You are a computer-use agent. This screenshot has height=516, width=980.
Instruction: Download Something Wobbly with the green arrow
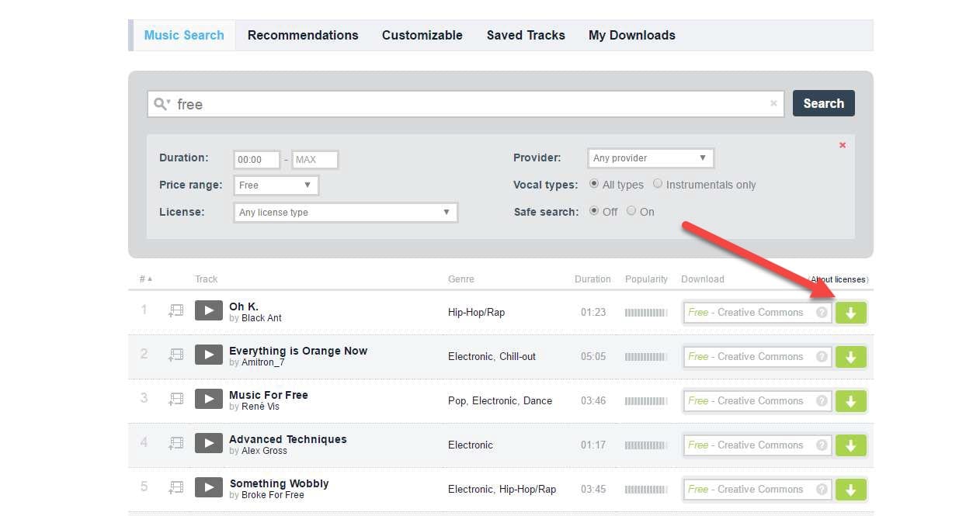point(851,490)
